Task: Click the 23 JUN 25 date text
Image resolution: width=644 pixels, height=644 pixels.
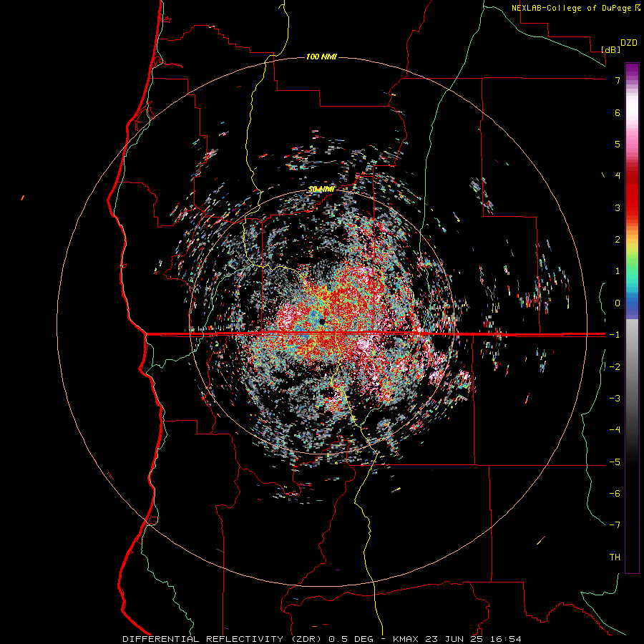Action: [x=454, y=639]
